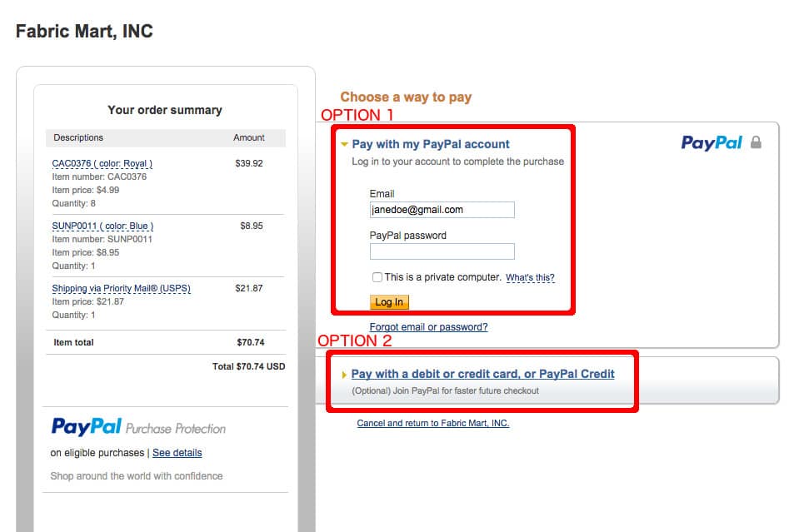The image size is (804, 532).
Task: Click the Fabric Mart, INC page title
Action: [x=84, y=32]
